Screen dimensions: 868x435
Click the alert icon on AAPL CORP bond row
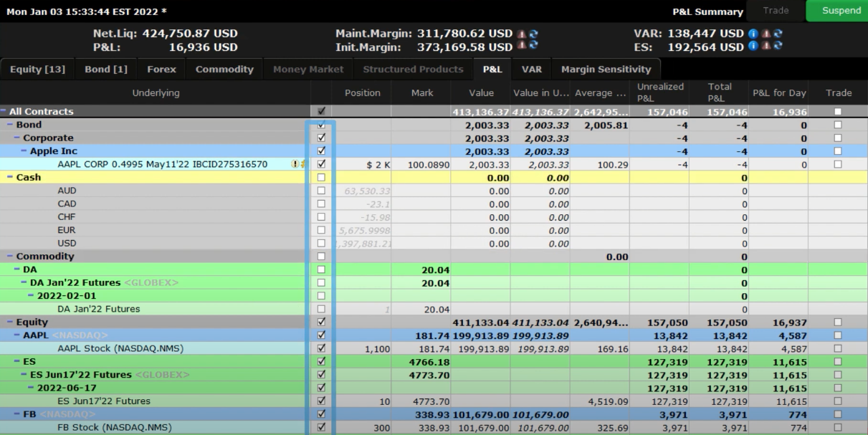click(295, 164)
